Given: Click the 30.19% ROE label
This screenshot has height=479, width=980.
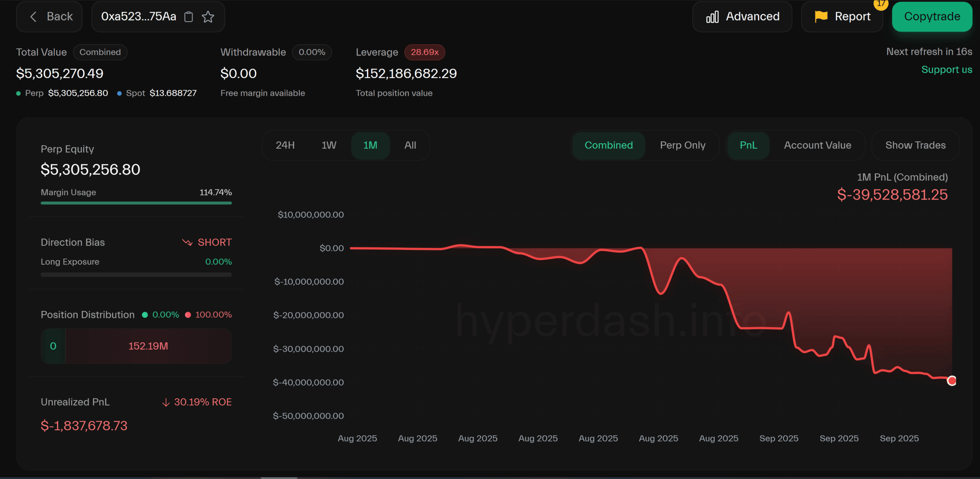Looking at the screenshot, I should [x=203, y=402].
